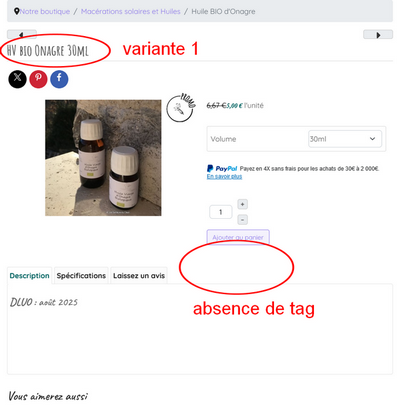Switch to the Spécifications tab
Screen dimensions: 400x407
coord(81,276)
